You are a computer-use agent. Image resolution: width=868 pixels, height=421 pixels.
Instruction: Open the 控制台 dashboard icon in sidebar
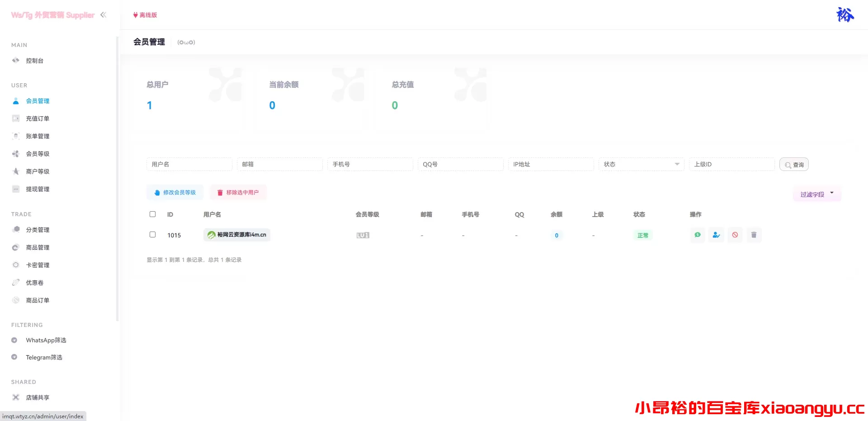pos(15,60)
